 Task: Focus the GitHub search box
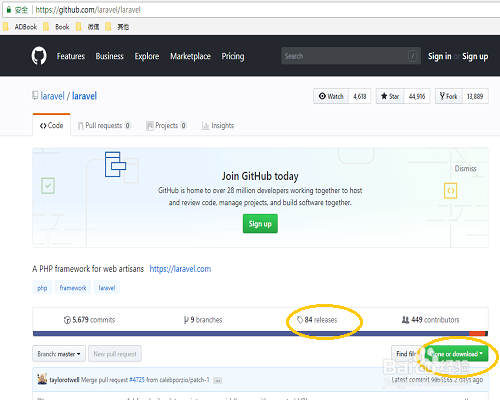(x=351, y=56)
